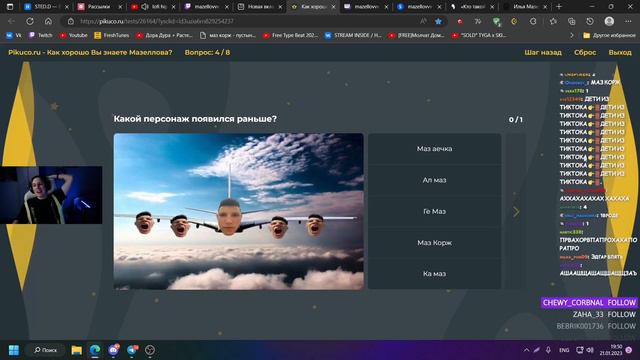Image resolution: width=640 pixels, height=360 pixels.
Task: Switch to the Рассылки tab
Action: click(x=100, y=7)
